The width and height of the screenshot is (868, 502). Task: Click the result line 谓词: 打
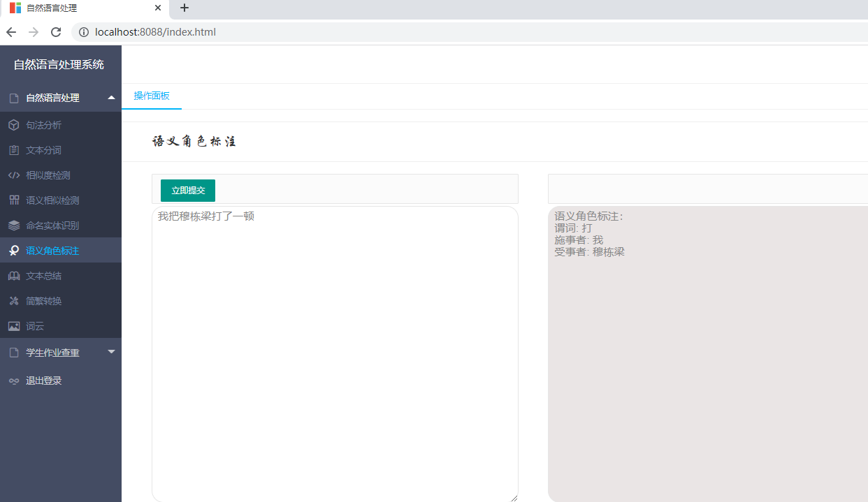coord(573,228)
